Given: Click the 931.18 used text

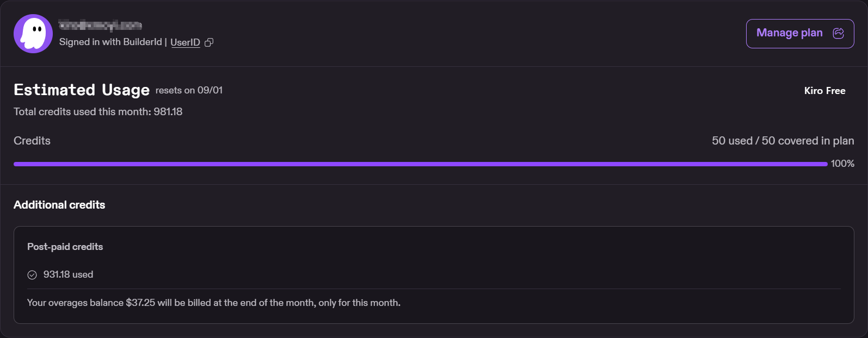Looking at the screenshot, I should pyautogui.click(x=68, y=275).
